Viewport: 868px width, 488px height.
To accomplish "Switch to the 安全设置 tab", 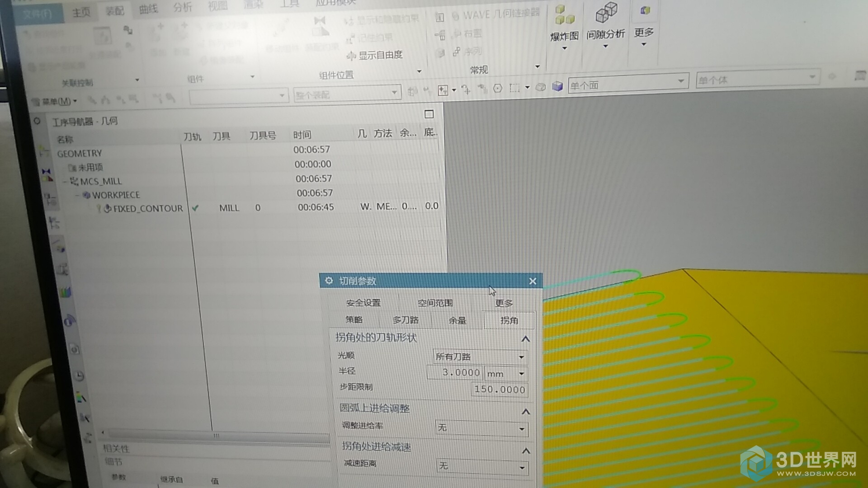I will point(363,303).
